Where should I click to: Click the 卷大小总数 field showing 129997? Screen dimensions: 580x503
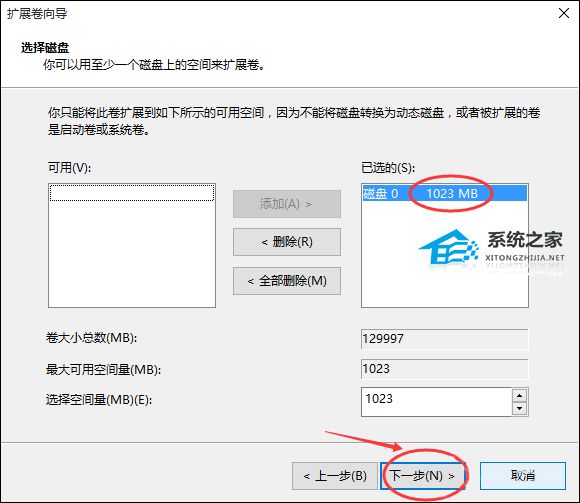point(445,339)
